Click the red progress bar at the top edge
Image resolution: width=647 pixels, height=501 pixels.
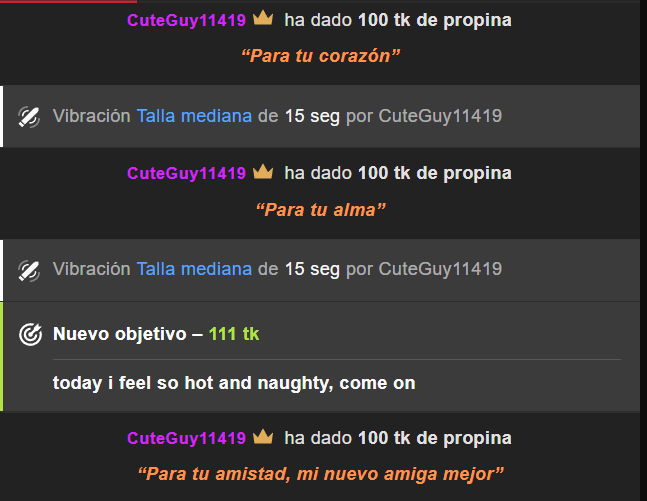click(68, 1)
